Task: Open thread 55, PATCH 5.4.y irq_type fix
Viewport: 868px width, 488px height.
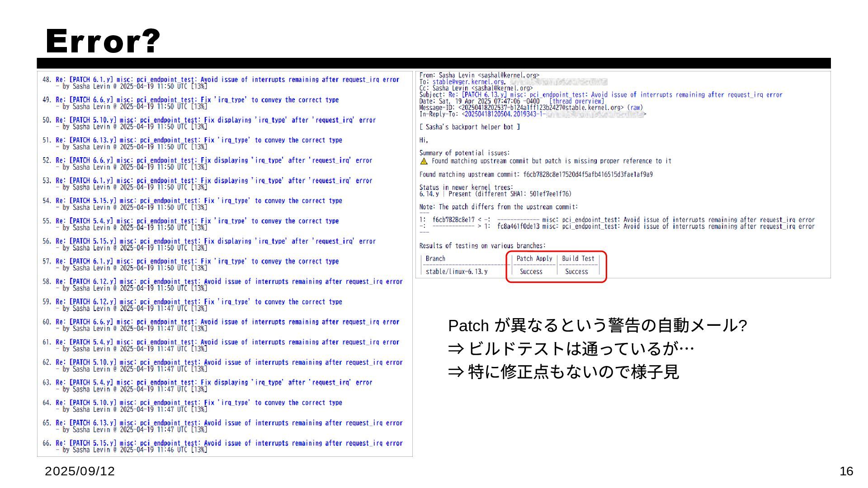Action: coord(197,221)
